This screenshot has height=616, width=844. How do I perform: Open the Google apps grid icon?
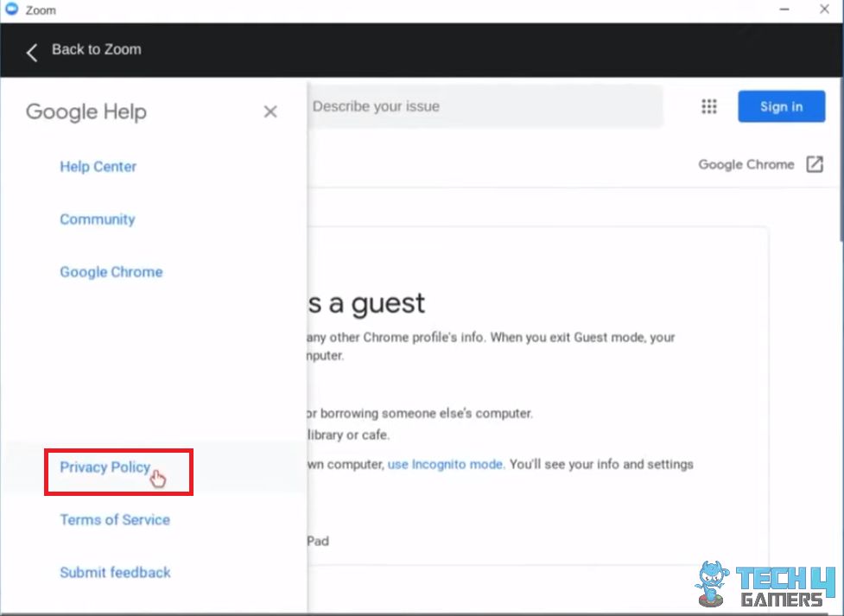tap(709, 106)
